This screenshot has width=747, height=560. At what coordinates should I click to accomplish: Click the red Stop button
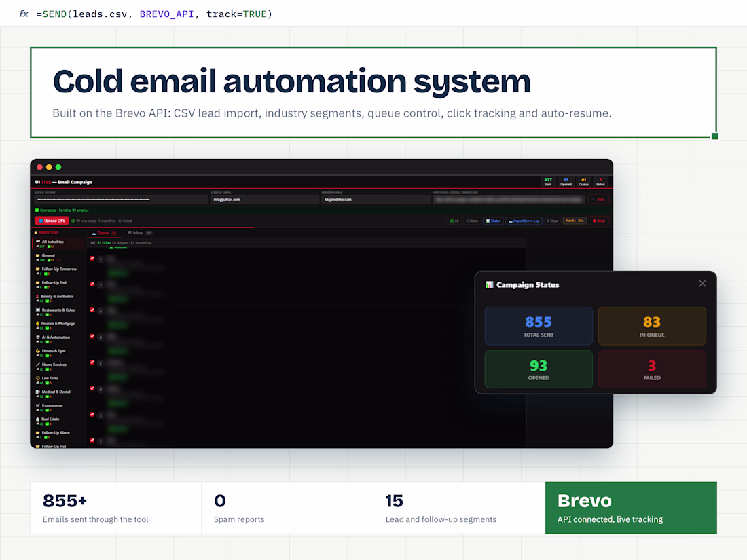point(598,221)
